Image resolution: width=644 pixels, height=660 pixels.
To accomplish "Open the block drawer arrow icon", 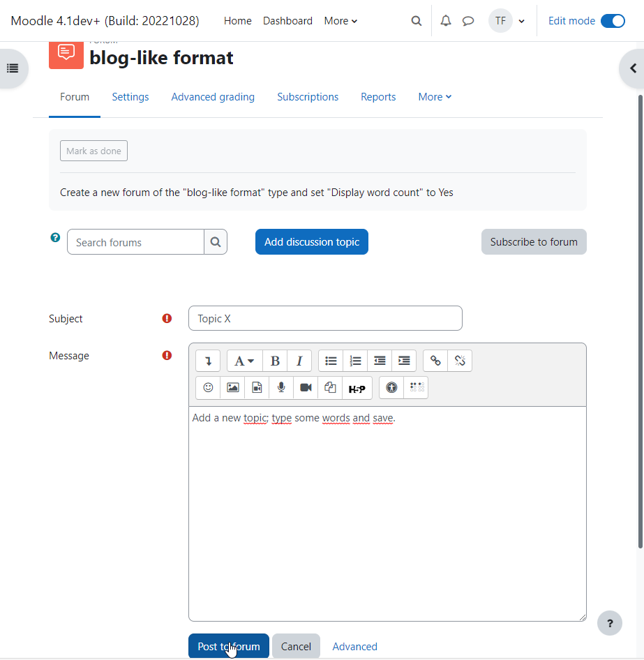I will [633, 68].
